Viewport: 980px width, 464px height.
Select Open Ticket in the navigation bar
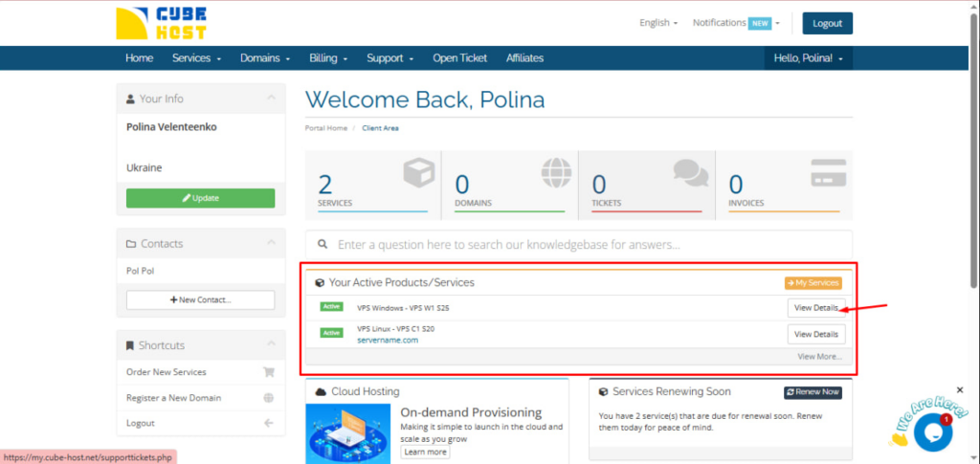[x=459, y=58]
